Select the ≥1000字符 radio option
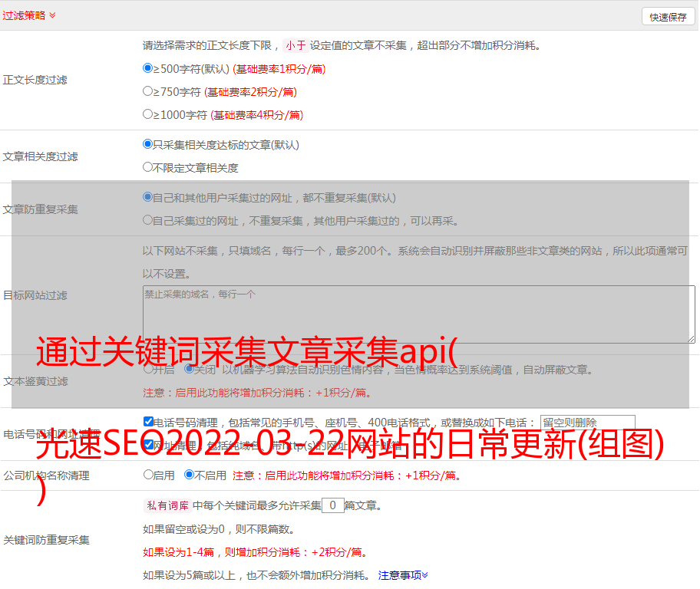Image resolution: width=700 pixels, height=589 pixels. [x=147, y=114]
